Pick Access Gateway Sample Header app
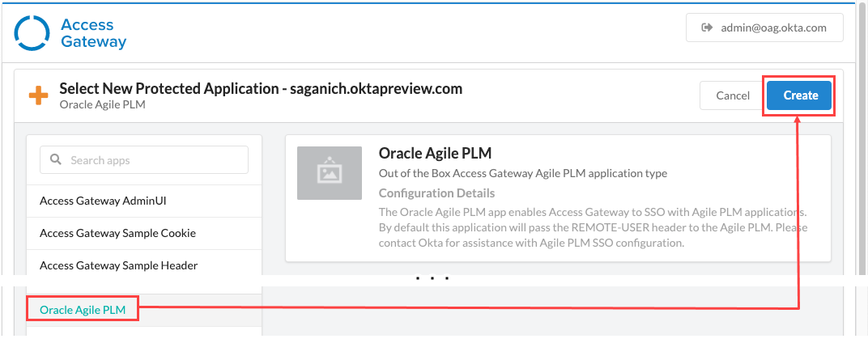 pyautogui.click(x=118, y=265)
